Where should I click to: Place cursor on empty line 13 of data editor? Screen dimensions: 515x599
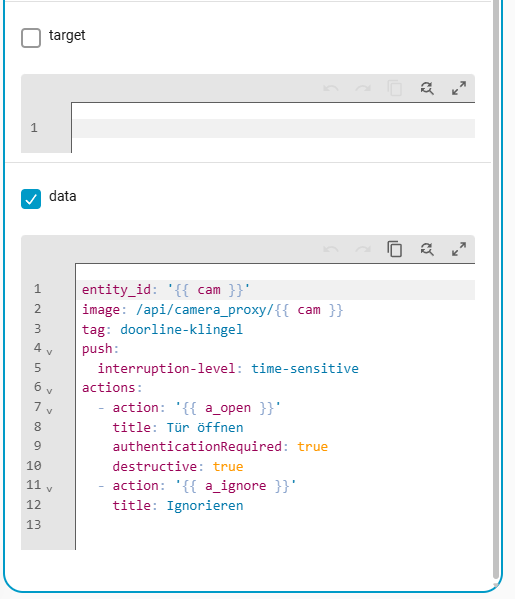coord(275,525)
